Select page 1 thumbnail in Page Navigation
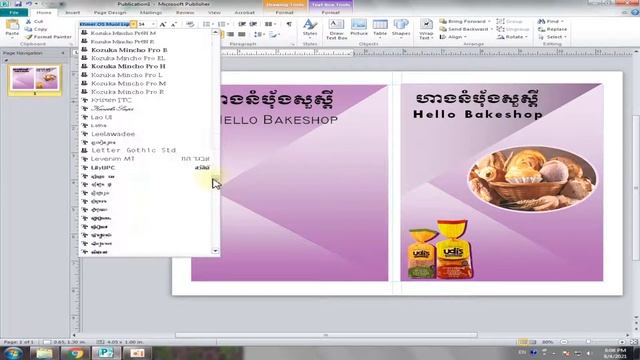This screenshot has width=640, height=360. click(x=35, y=80)
